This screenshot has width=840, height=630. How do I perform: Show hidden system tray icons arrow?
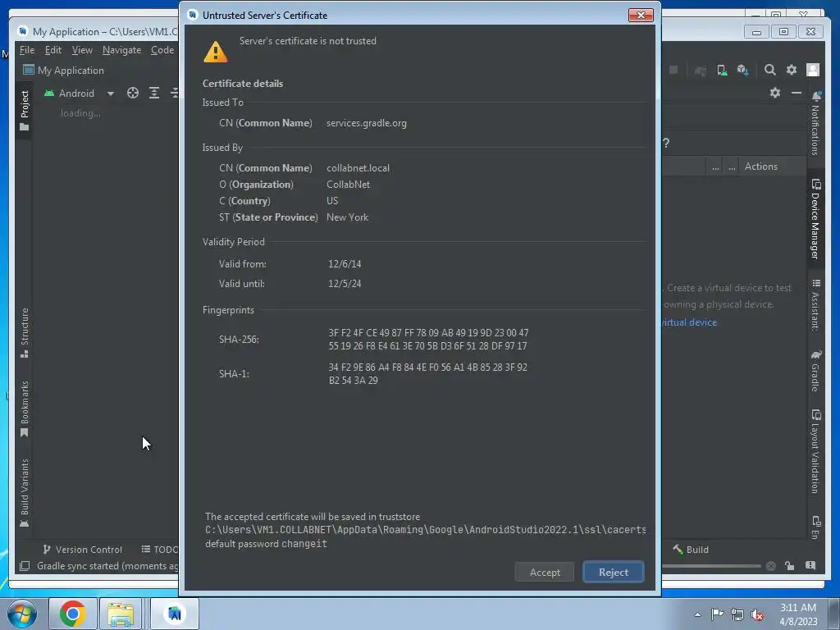pyautogui.click(x=697, y=614)
